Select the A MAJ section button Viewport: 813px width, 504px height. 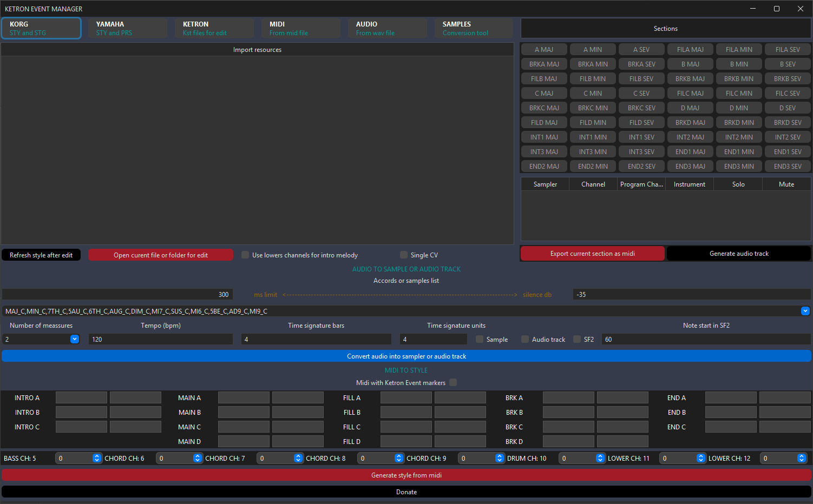click(x=544, y=49)
